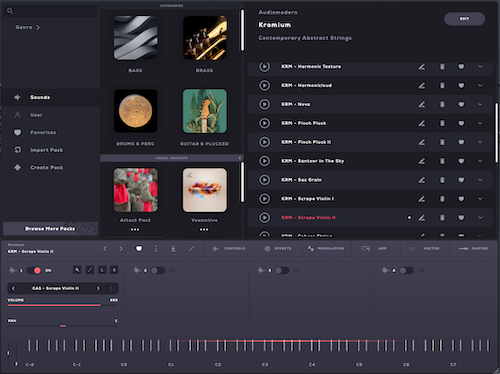Enable layer 4 switch
500x374 pixels.
click(x=406, y=270)
